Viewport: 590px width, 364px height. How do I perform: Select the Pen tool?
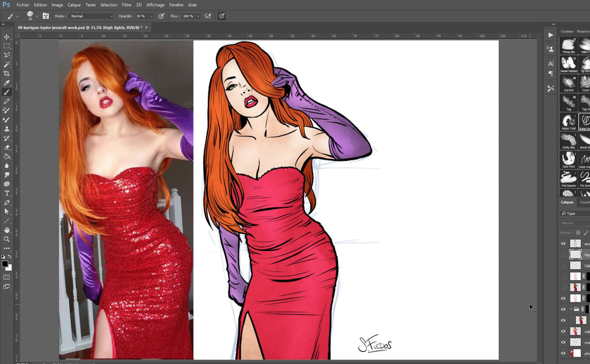click(7, 202)
